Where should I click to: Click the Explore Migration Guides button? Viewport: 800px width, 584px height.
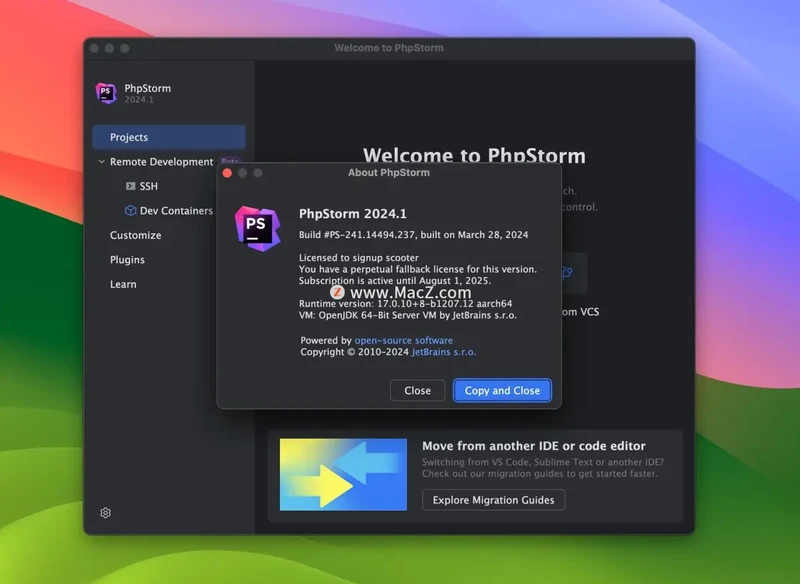click(493, 500)
